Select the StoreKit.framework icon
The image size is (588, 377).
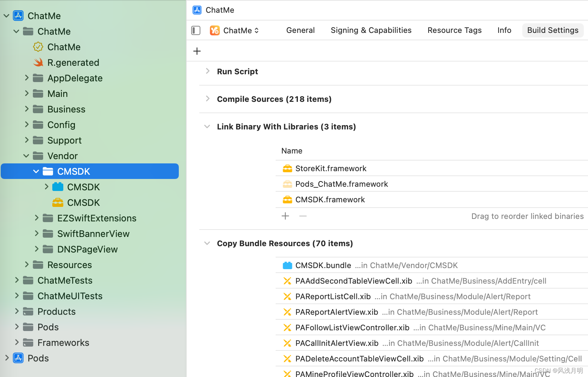click(x=287, y=168)
